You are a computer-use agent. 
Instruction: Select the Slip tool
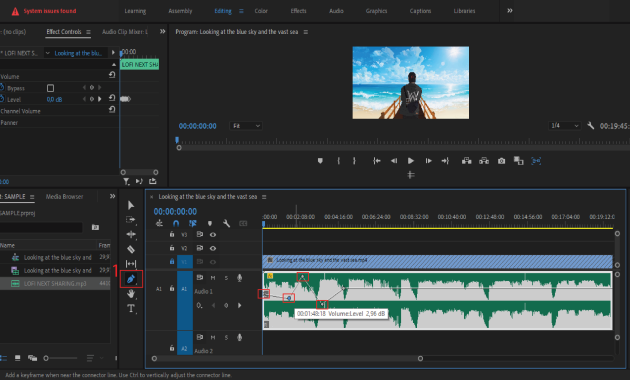[131, 264]
